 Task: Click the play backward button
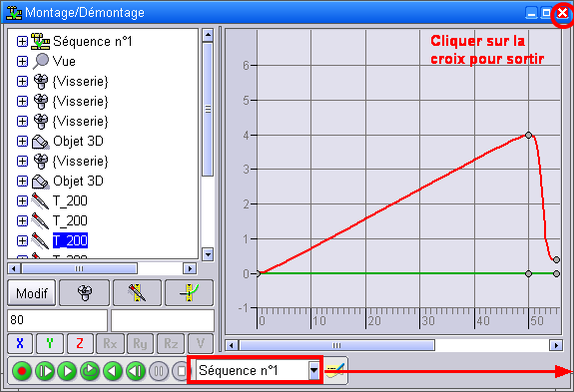tap(113, 371)
